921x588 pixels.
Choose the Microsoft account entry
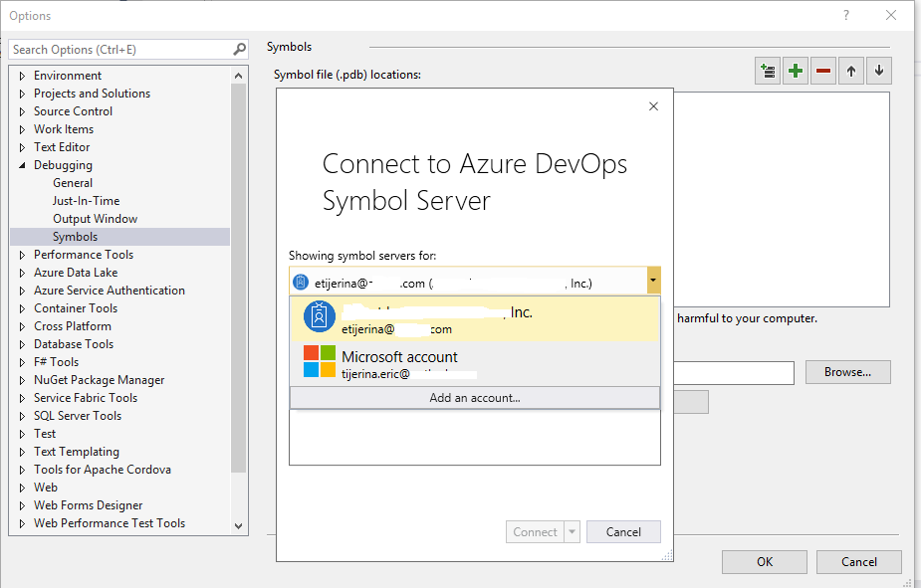pyautogui.click(x=475, y=364)
